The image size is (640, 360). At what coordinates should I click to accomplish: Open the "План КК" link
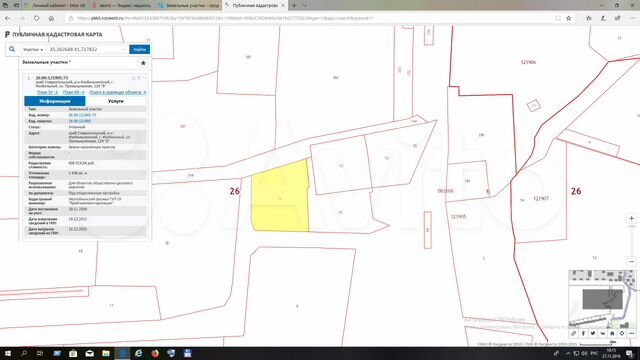point(73,92)
